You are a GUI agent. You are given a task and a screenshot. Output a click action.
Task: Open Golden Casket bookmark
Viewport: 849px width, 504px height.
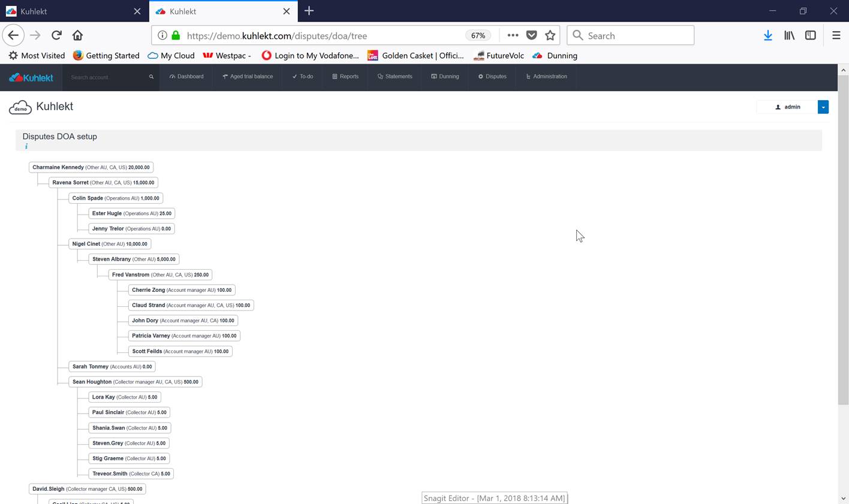coord(416,55)
